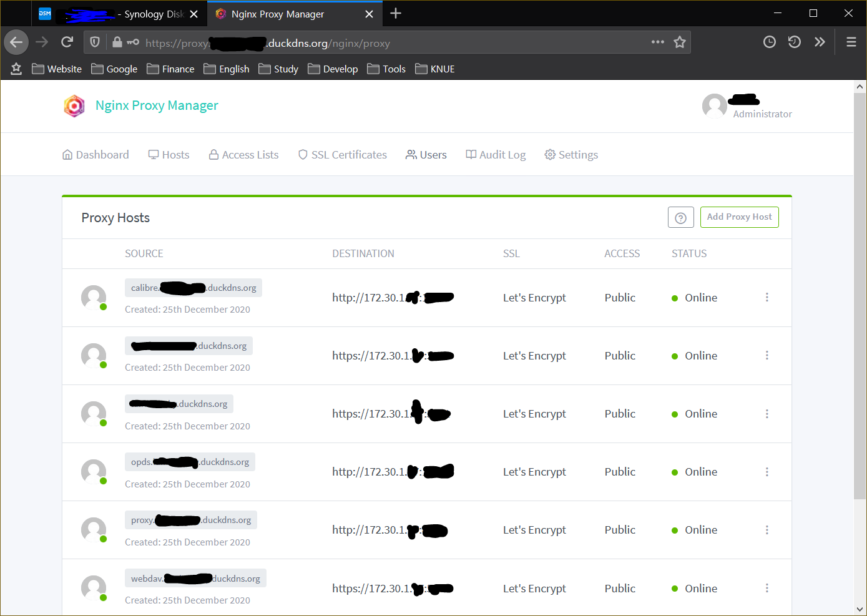The width and height of the screenshot is (867, 616).
Task: Open actions menu for calibre host row
Action: point(767,298)
